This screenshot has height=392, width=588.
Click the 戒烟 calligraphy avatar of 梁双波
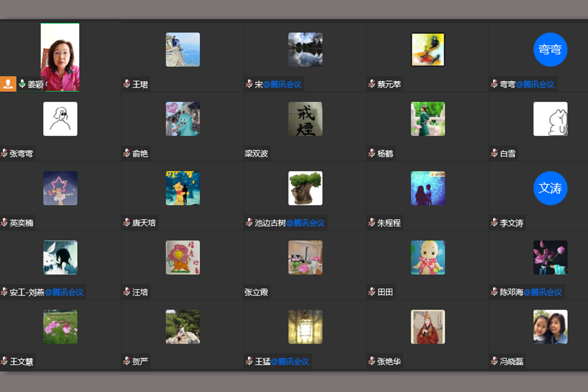(305, 119)
